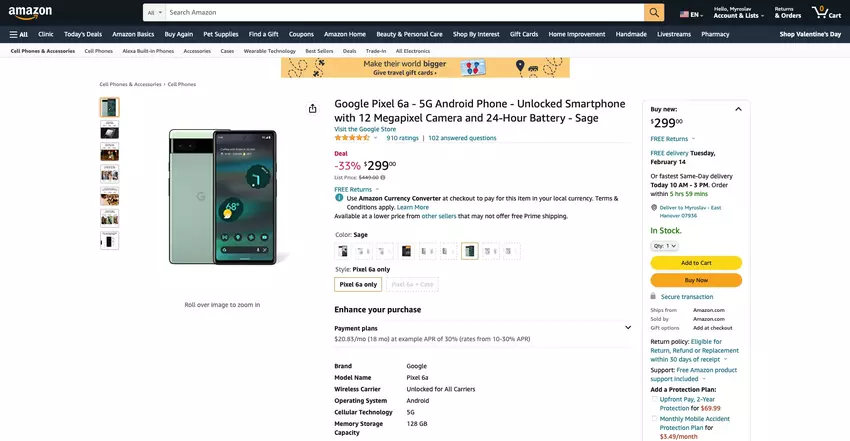The image size is (850, 441).
Task: Open Today's Deals in navigation bar
Action: point(83,34)
